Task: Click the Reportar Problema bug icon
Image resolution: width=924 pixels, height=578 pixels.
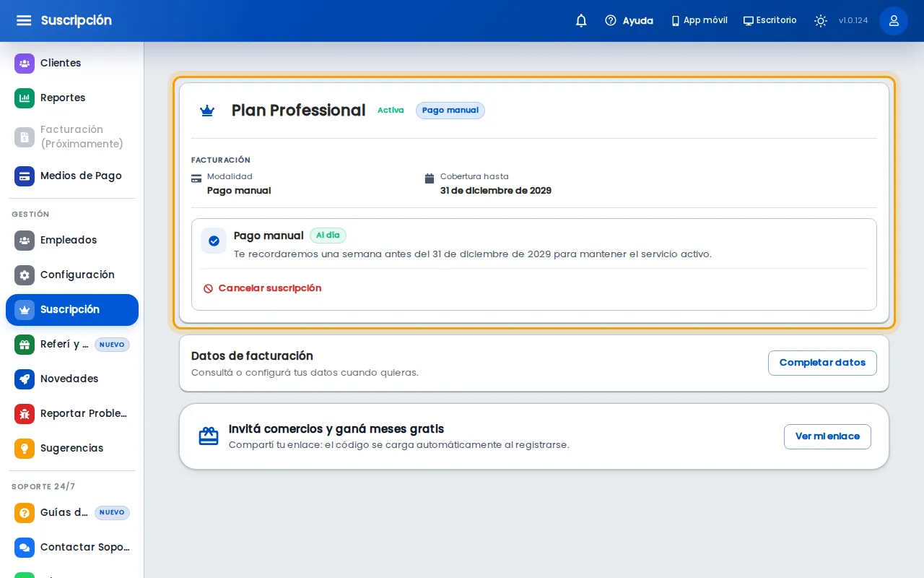Action: point(25,413)
